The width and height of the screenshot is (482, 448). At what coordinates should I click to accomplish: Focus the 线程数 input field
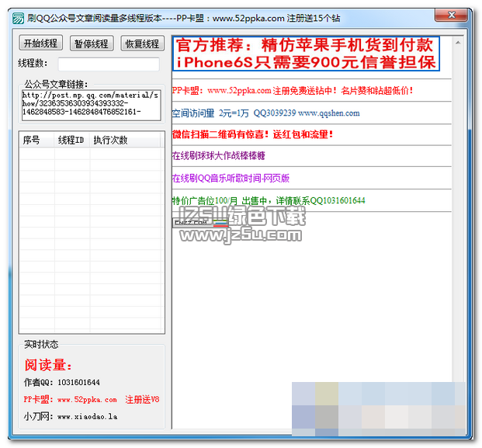pos(109,64)
